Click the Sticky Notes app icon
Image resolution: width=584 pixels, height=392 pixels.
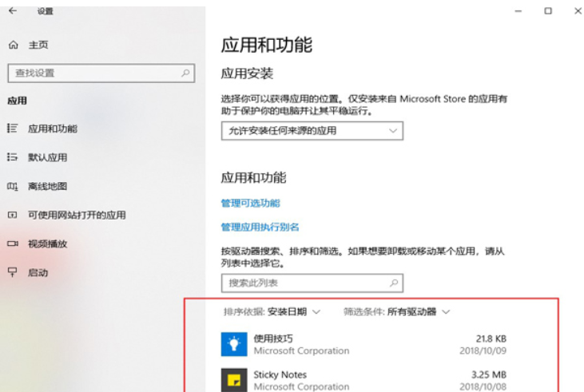click(x=234, y=380)
